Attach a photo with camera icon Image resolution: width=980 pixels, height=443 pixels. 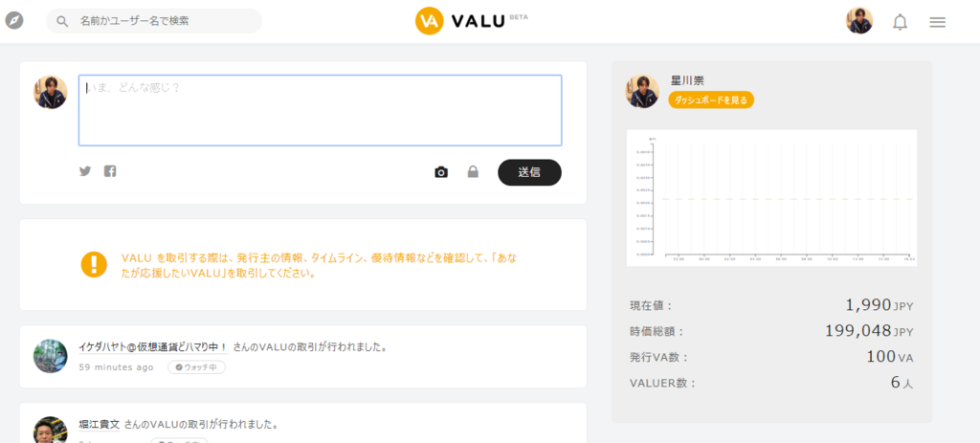[x=441, y=172]
